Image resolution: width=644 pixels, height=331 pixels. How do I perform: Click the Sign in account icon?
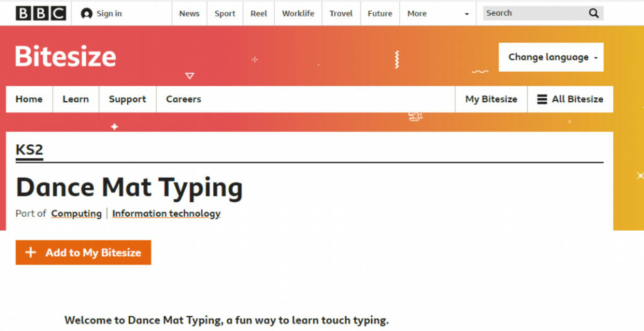(87, 14)
